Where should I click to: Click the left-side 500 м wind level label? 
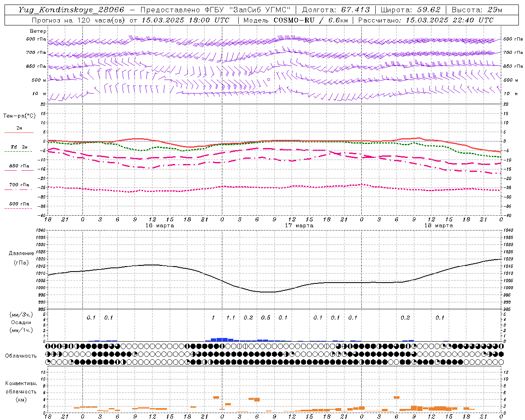click(x=39, y=80)
